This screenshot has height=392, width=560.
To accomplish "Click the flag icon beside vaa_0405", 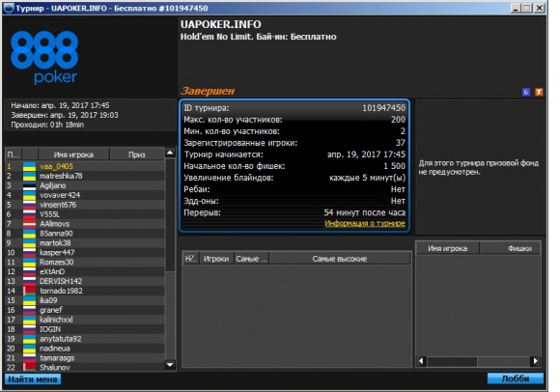I will (x=29, y=166).
